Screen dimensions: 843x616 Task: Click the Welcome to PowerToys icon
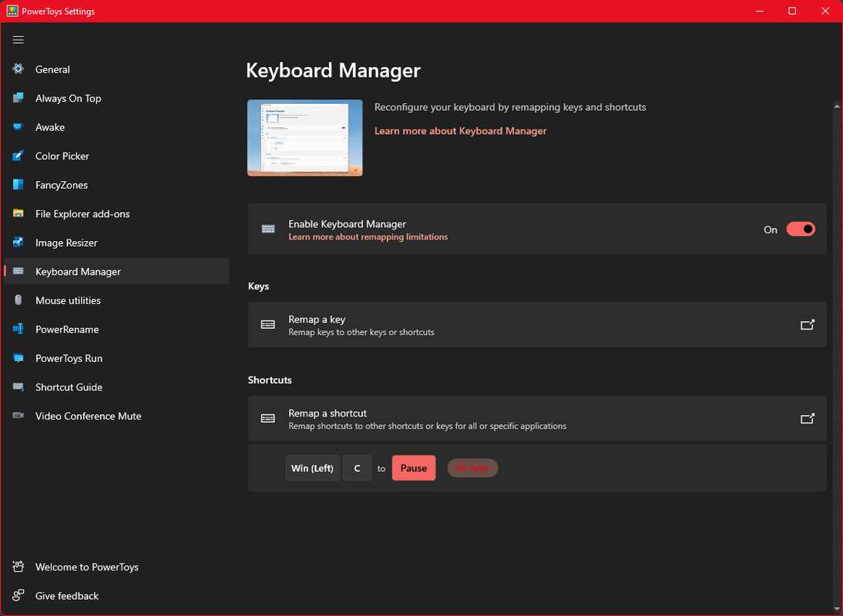coord(18,567)
